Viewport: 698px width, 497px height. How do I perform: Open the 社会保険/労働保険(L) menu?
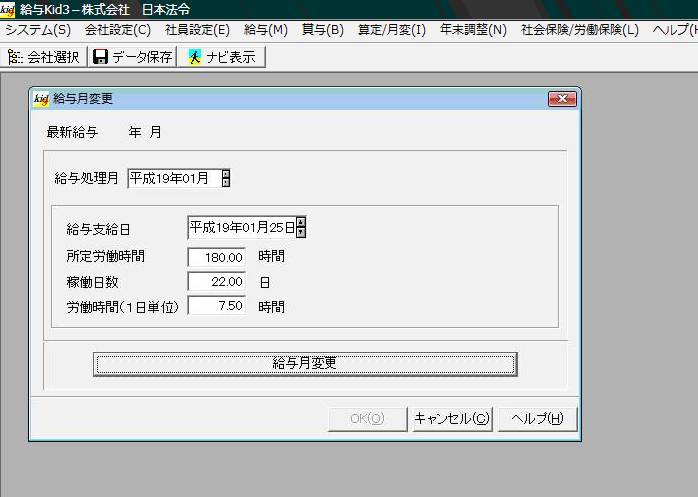point(580,30)
